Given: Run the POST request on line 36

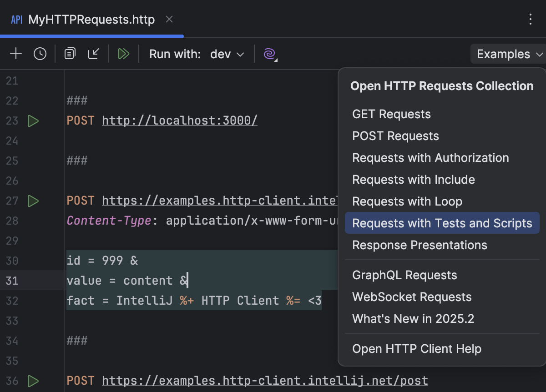Looking at the screenshot, I should pos(32,381).
